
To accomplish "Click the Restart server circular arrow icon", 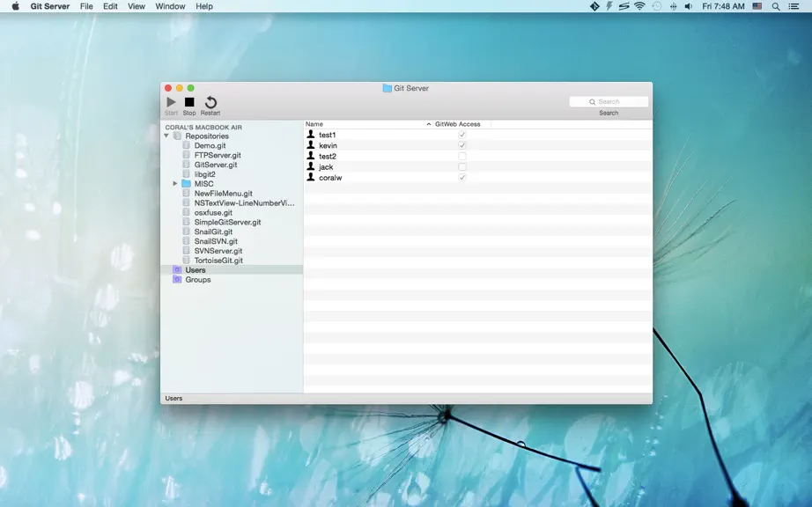I will tap(210, 102).
